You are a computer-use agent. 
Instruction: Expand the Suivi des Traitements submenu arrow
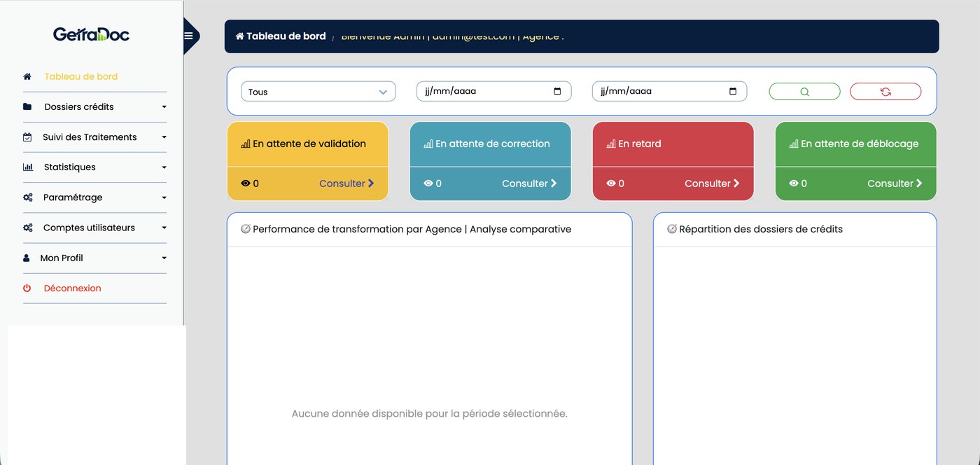(164, 137)
